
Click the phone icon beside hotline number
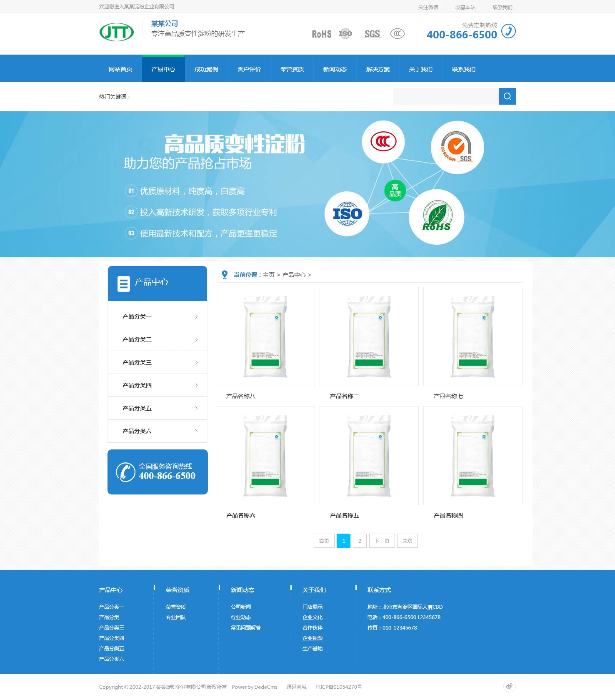pyautogui.click(x=508, y=31)
